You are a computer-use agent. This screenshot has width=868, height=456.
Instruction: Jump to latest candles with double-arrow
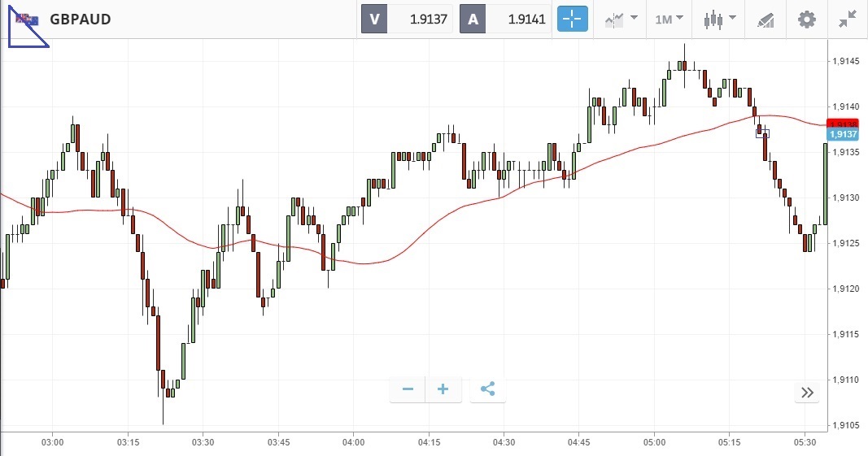807,393
